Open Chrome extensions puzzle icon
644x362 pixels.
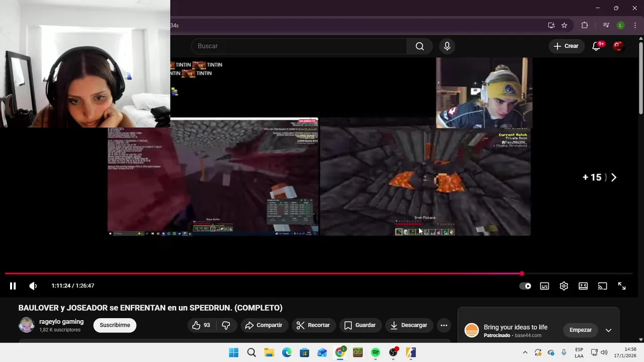[x=585, y=25]
